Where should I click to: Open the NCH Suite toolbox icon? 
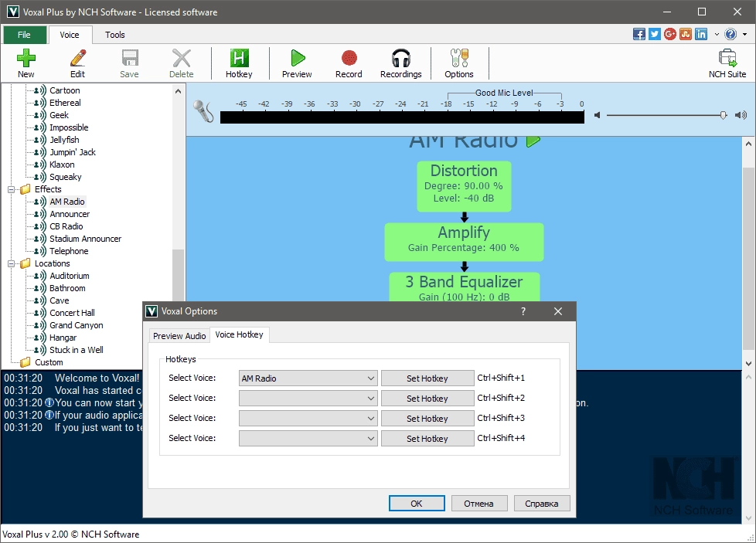point(727,63)
